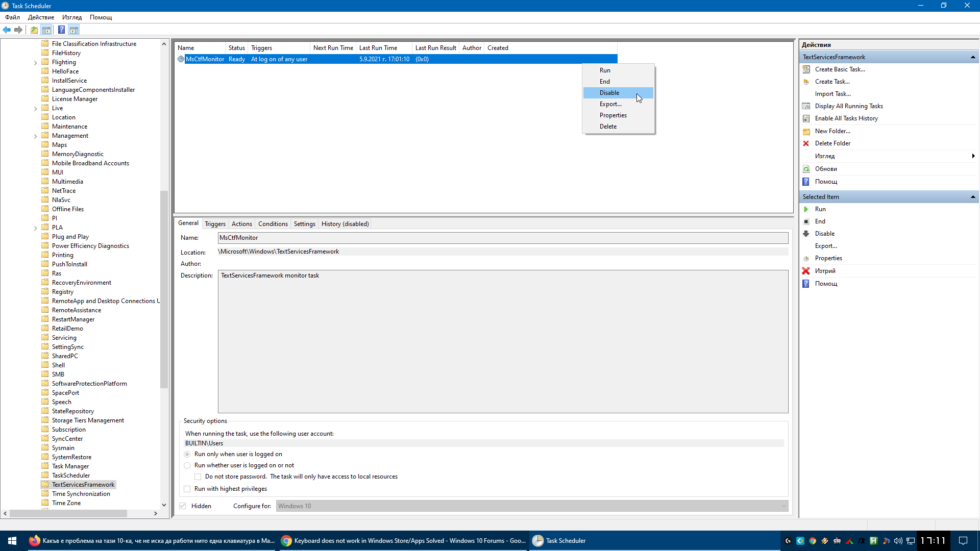This screenshot has height=551, width=980.
Task: Collapse the Selected Item section
Action: pos(973,197)
